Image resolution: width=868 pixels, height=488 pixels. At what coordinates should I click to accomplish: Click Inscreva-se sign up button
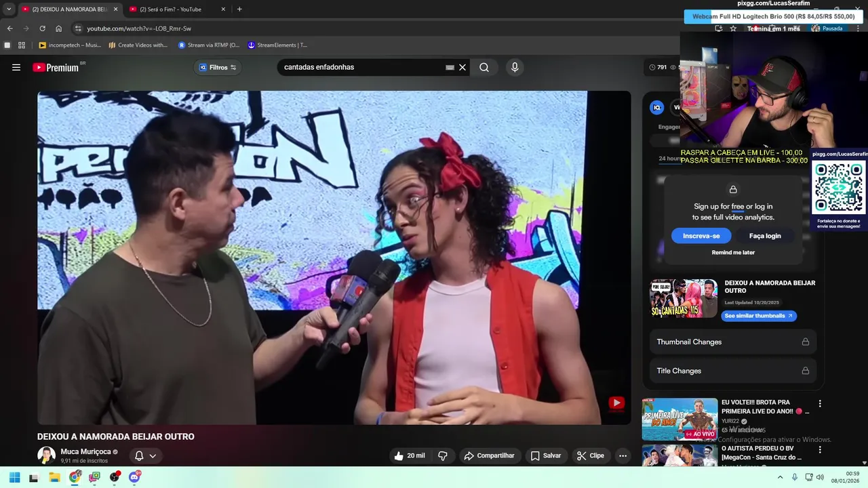701,236
